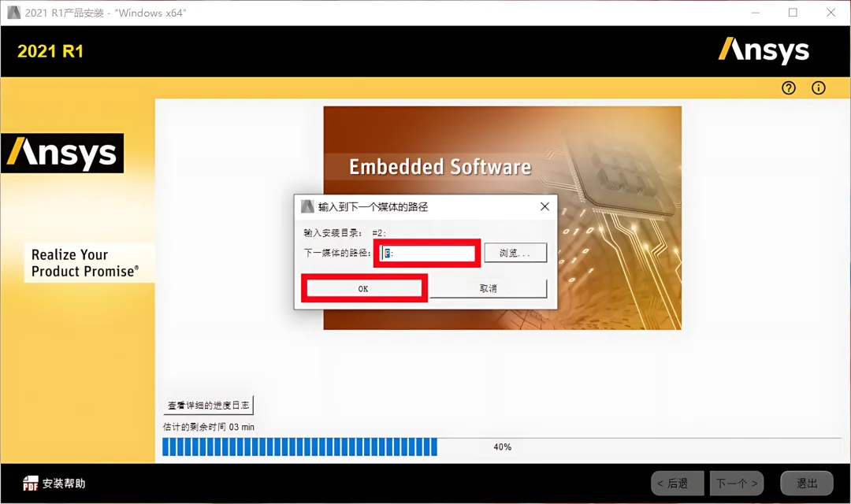Viewport: 851px width, 504px height.
Task: Click the Realize Your Product Promise text
Action: pyautogui.click(x=85, y=263)
